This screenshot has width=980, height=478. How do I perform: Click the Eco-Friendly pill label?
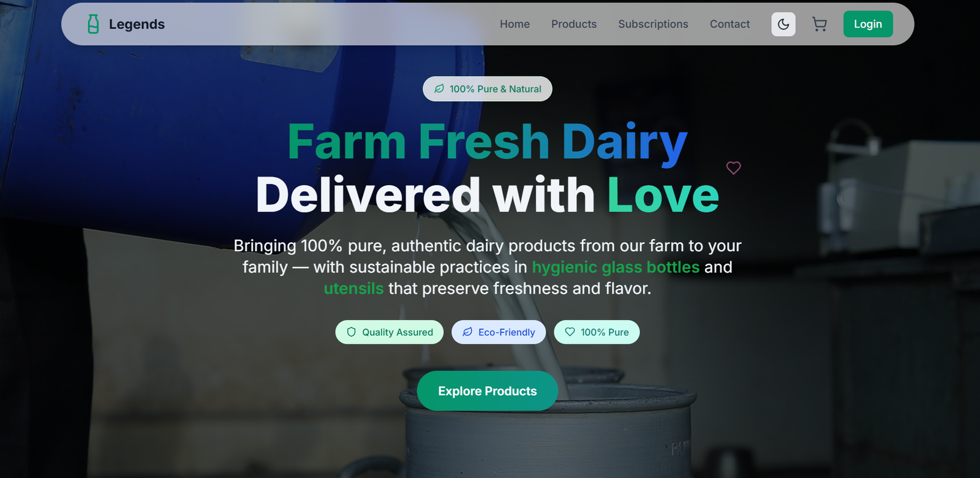(507, 332)
